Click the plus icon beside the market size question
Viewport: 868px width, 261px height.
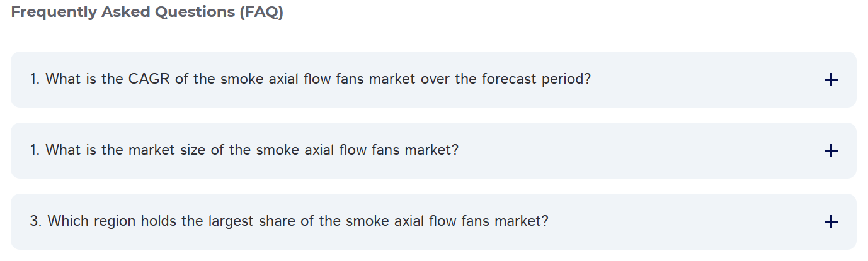coord(831,151)
